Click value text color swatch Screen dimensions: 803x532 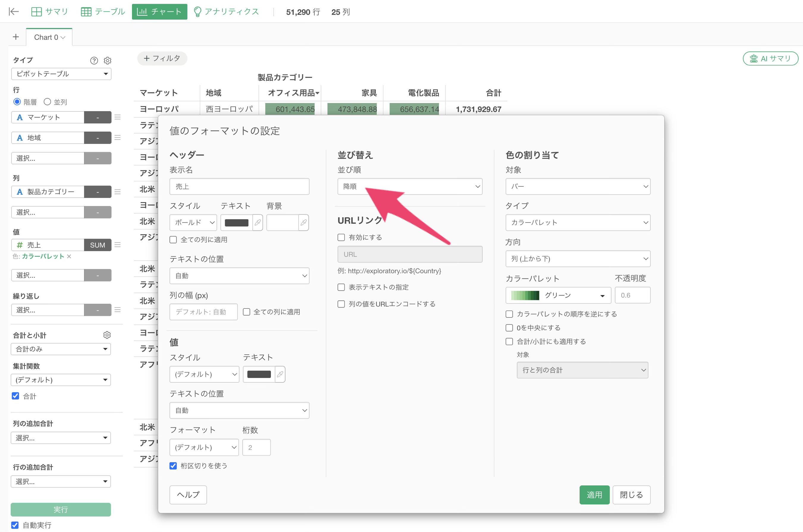[x=259, y=374]
